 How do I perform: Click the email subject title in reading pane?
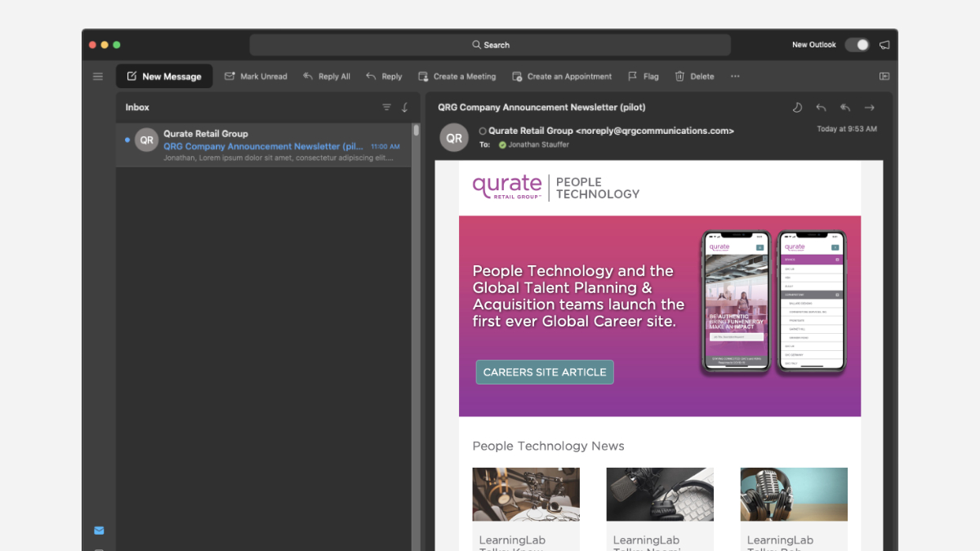tap(541, 107)
